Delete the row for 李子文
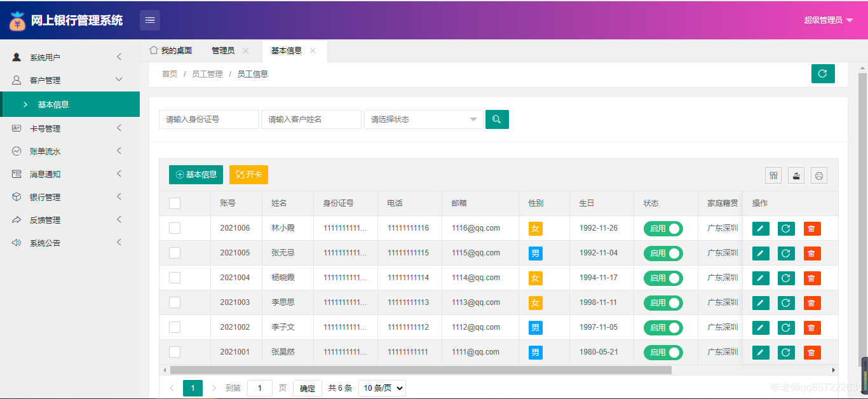The width and height of the screenshot is (868, 399). [x=812, y=328]
